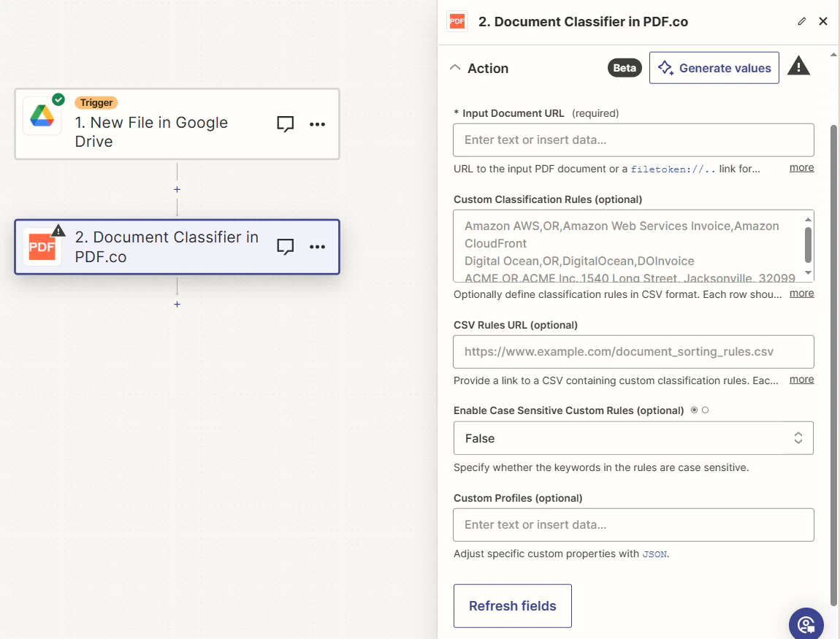Select second radio next to Case Sensitive label
The image size is (840, 639).
click(705, 410)
